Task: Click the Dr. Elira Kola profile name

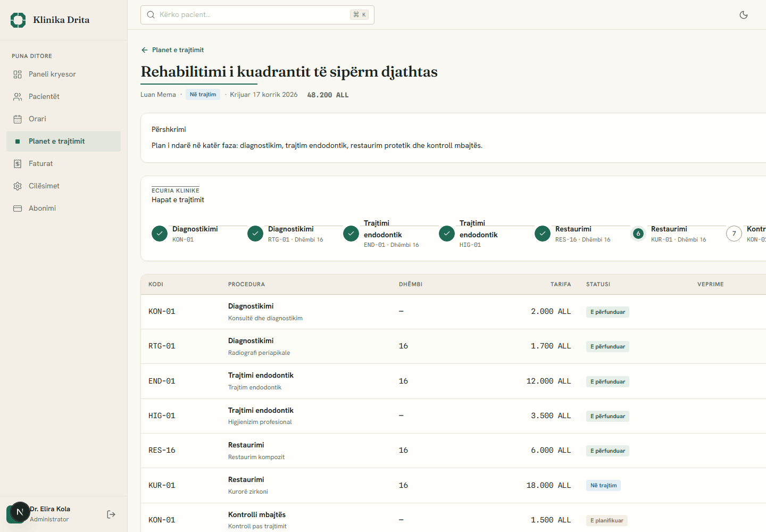Action: coord(51,509)
